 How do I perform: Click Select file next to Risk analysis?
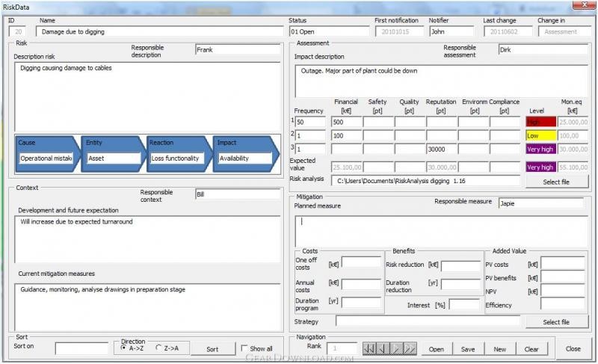[x=556, y=182]
